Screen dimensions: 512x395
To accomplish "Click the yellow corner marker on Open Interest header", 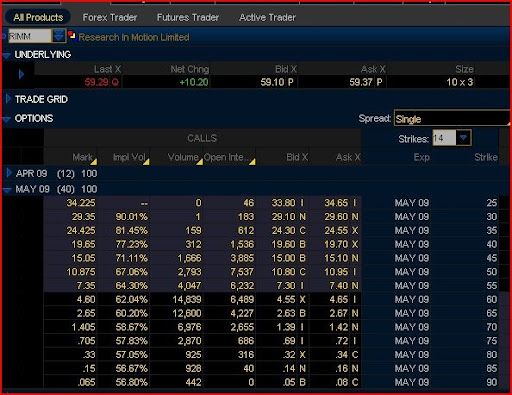I will point(252,162).
